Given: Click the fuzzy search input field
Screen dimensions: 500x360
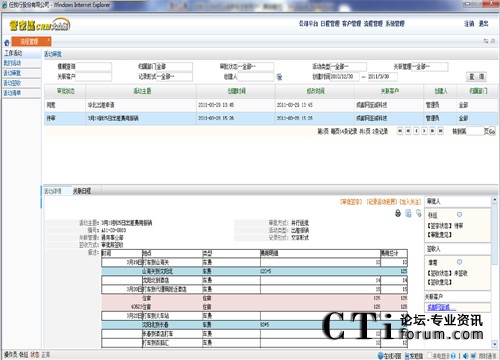Looking at the screenshot, I should coord(94,67).
